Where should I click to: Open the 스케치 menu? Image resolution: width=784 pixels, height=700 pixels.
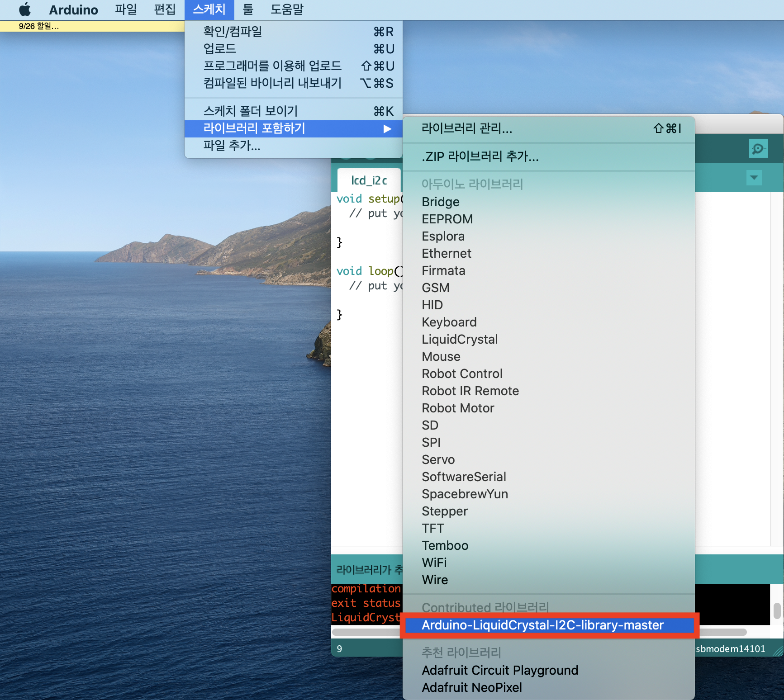coord(209,9)
